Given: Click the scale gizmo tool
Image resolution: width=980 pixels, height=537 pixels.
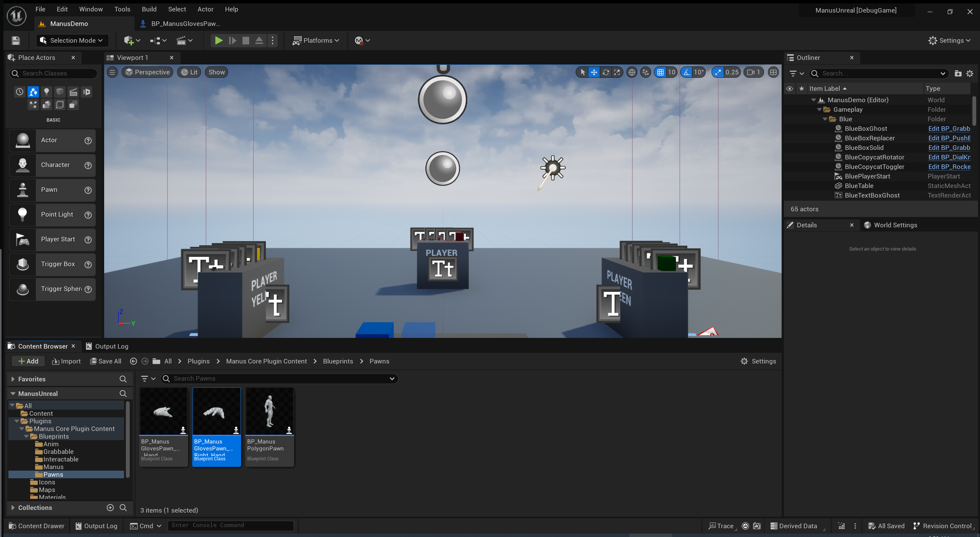Looking at the screenshot, I should (x=617, y=72).
